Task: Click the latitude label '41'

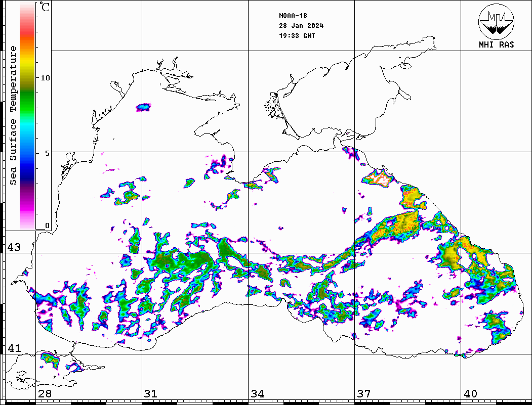Action: click(x=14, y=348)
